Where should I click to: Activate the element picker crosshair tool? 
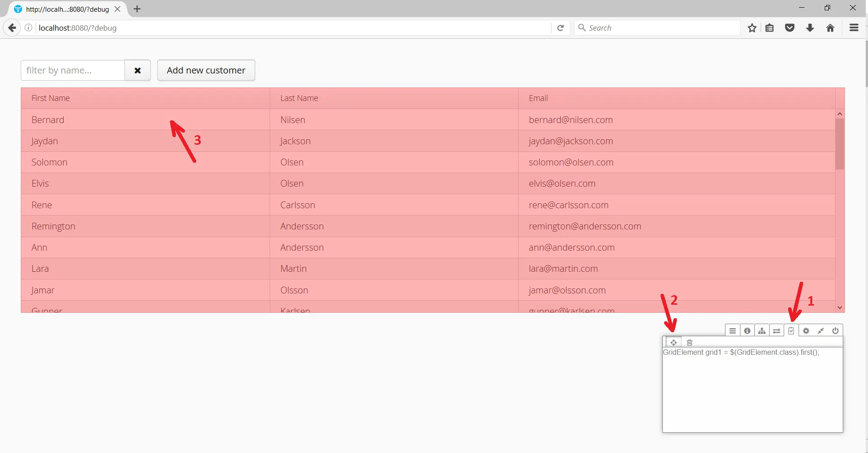point(673,343)
